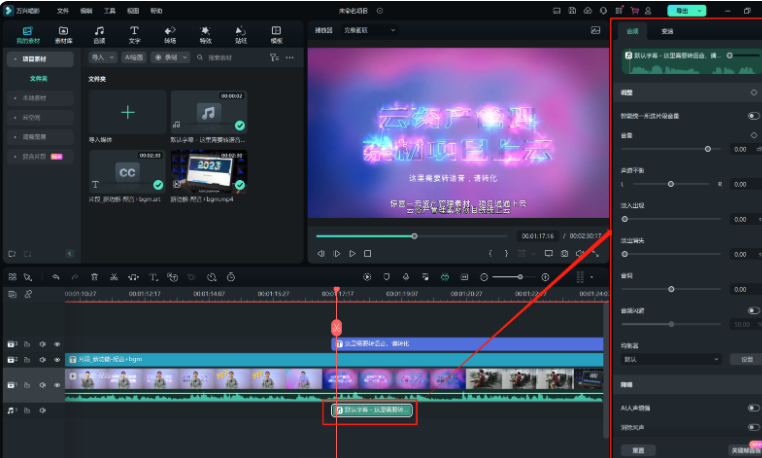Expand the player quality dropdown
The width and height of the screenshot is (762, 458).
tap(368, 30)
